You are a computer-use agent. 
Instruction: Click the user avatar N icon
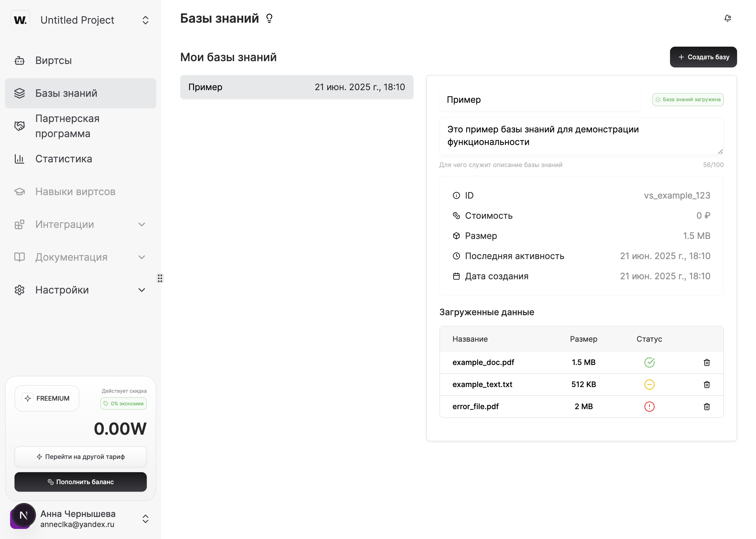[x=24, y=515]
